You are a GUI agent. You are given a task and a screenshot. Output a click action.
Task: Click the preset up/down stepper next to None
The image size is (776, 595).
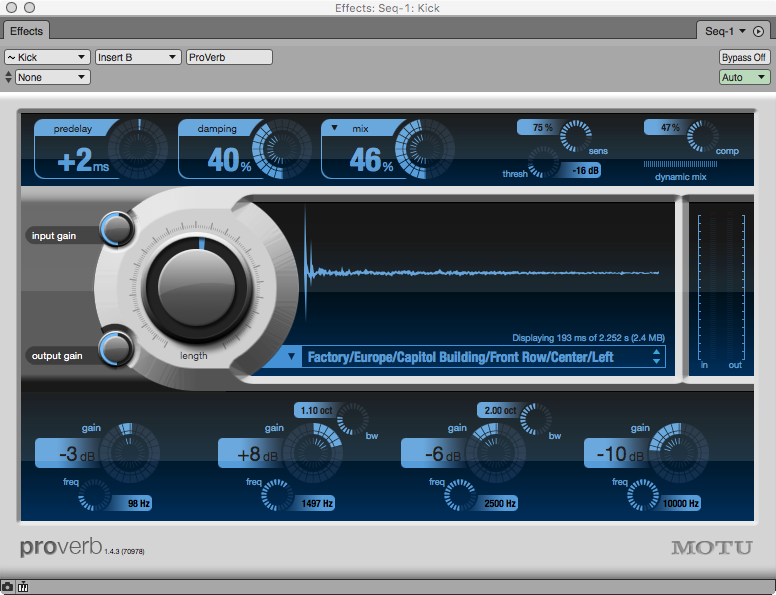(x=8, y=77)
